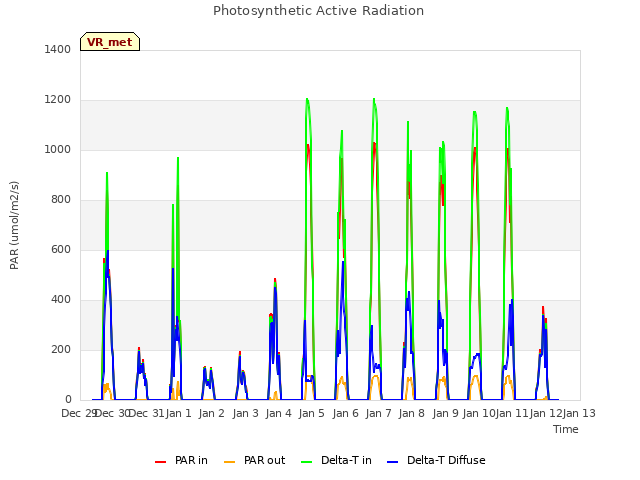This screenshot has width=640, height=480.
Task: Click the 800 y-axis tick label
Action: pos(61,200)
